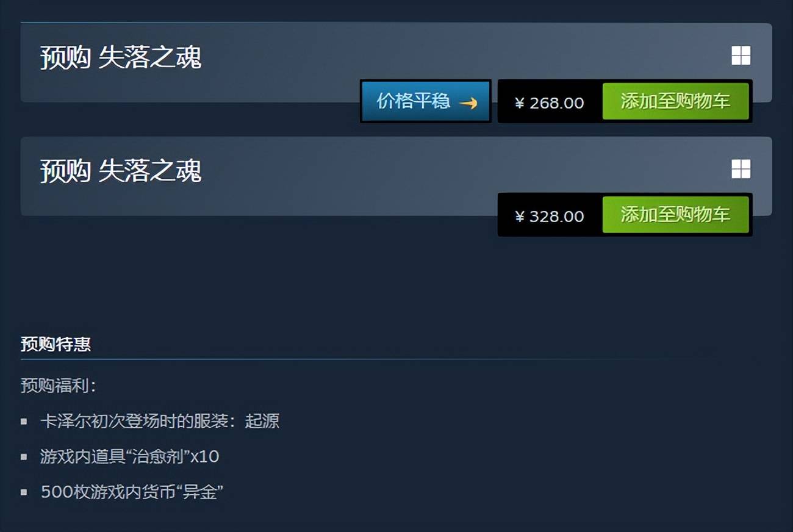Select the 500枚游戏内货币 bonus line
Screen dimensions: 793x532
(x=132, y=492)
